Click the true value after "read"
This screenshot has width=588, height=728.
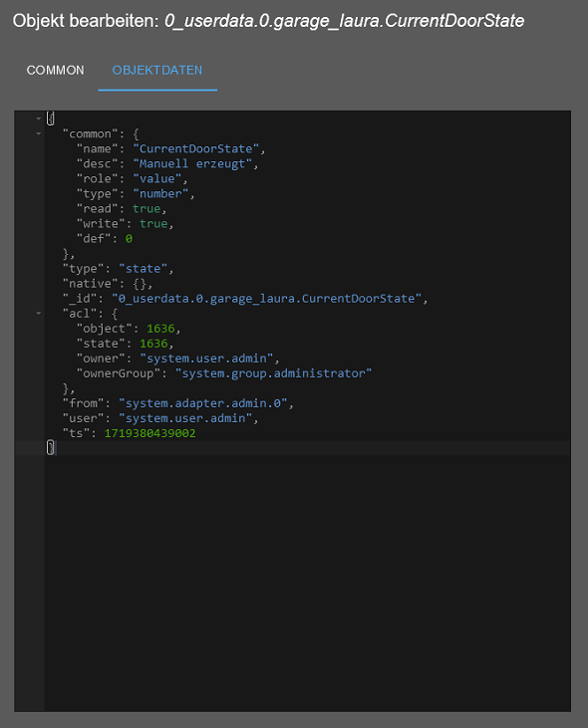147,208
